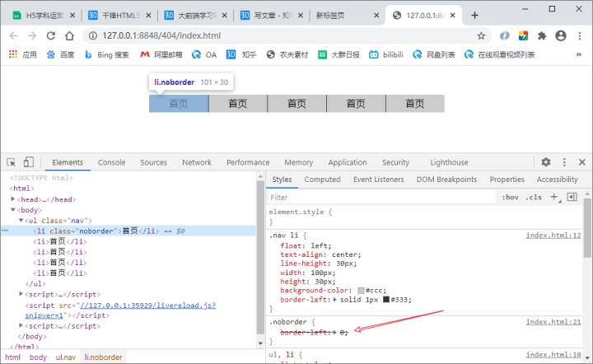Open the bilibili bookmark
Viewport: 593px width, 364px height.
tap(386, 54)
